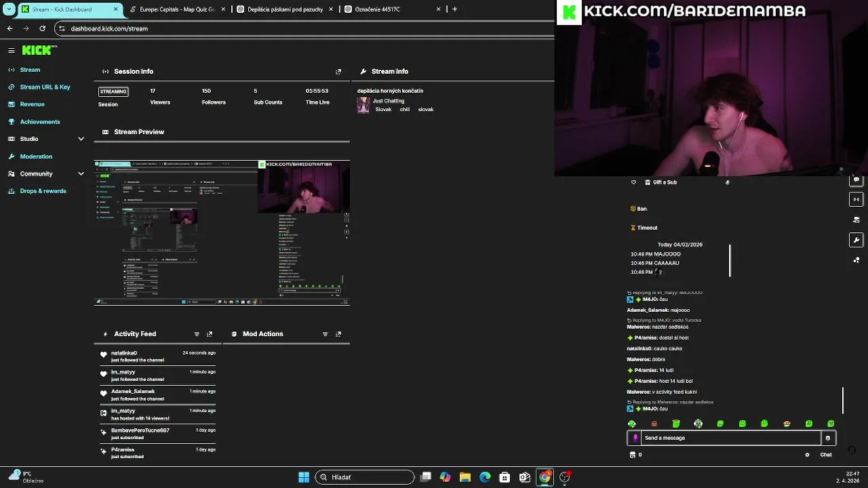
Task: Open Stream page in sidebar
Action: coord(30,70)
